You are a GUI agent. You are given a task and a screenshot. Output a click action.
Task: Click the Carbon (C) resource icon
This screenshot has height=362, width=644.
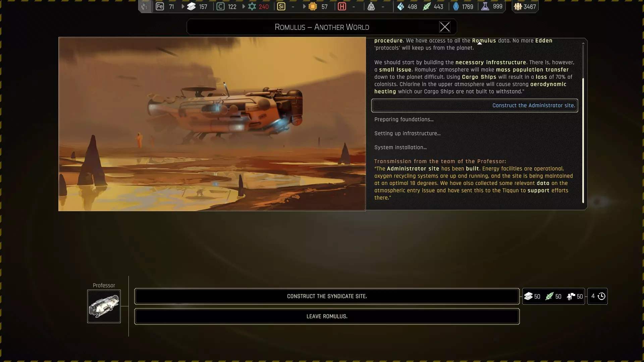[220, 6]
